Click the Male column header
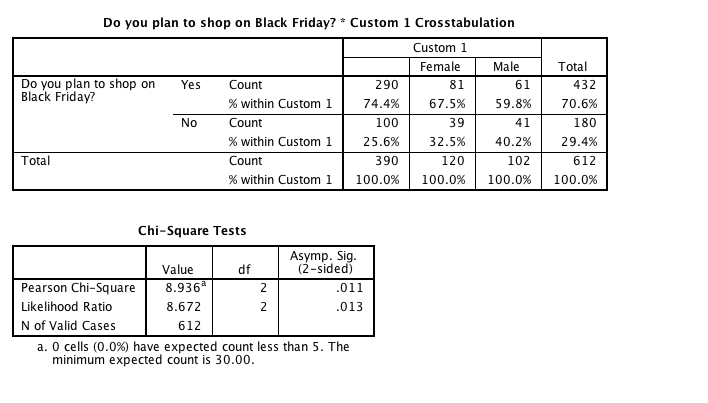 [x=506, y=67]
